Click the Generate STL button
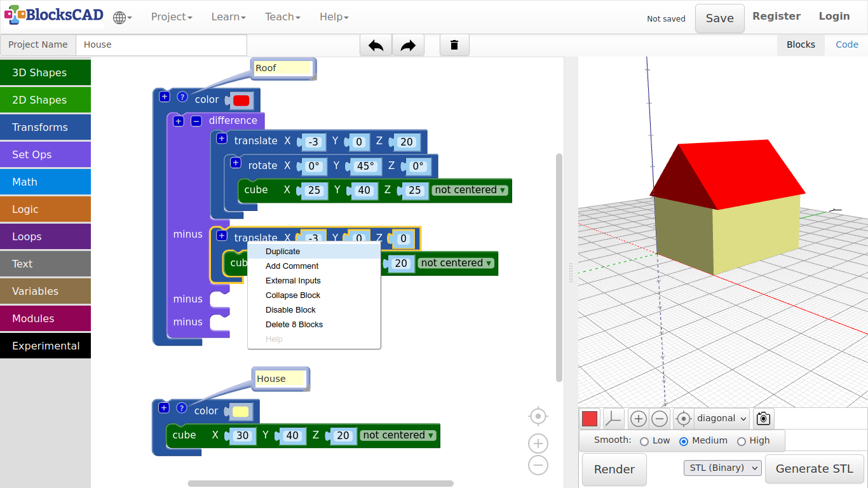Image resolution: width=868 pixels, height=488 pixels. [x=814, y=469]
